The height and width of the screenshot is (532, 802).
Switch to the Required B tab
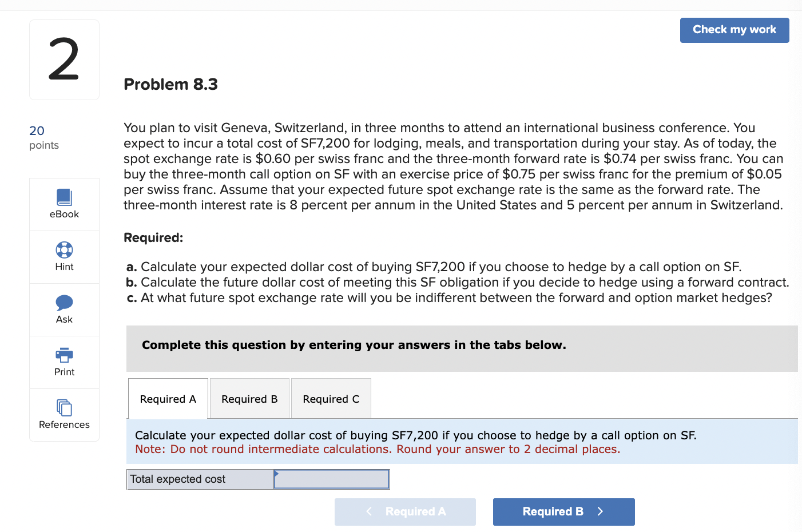pos(249,398)
